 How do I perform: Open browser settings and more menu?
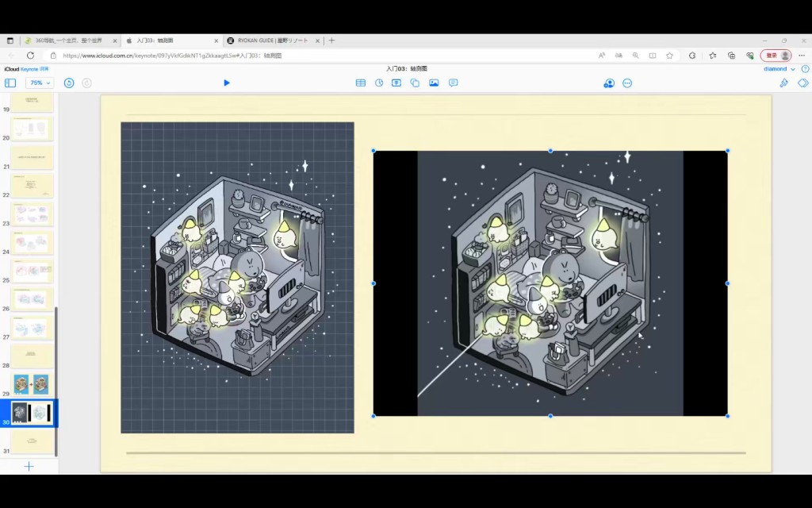coord(801,56)
